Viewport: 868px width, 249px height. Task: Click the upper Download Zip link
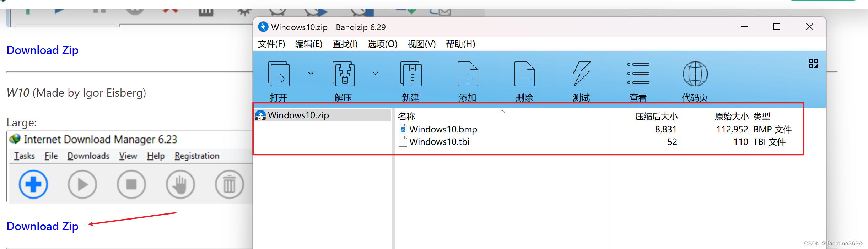click(x=43, y=50)
